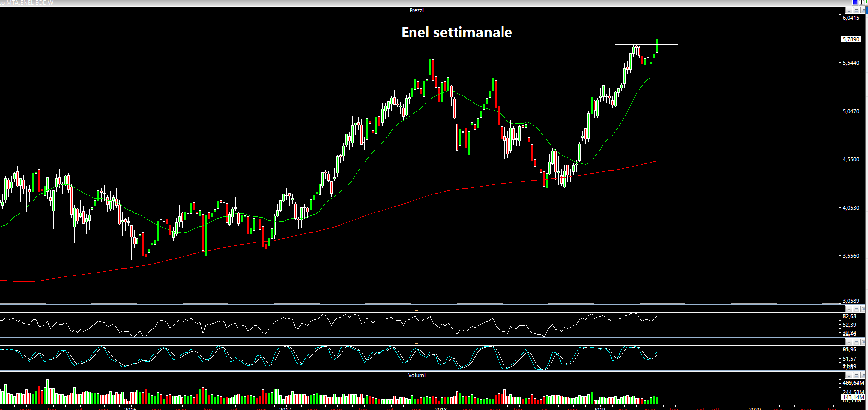Click the 6,0415 price axis label
The width and height of the screenshot is (868, 410).
851,18
